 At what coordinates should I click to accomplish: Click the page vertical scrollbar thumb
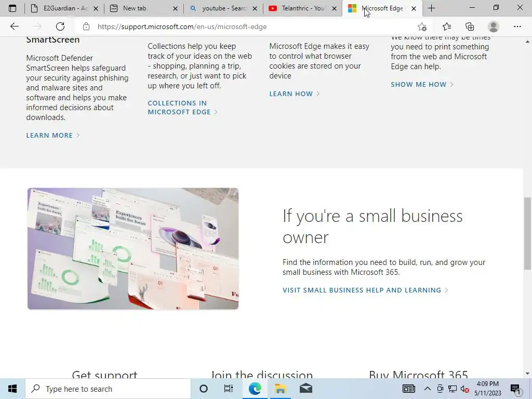pos(527,233)
